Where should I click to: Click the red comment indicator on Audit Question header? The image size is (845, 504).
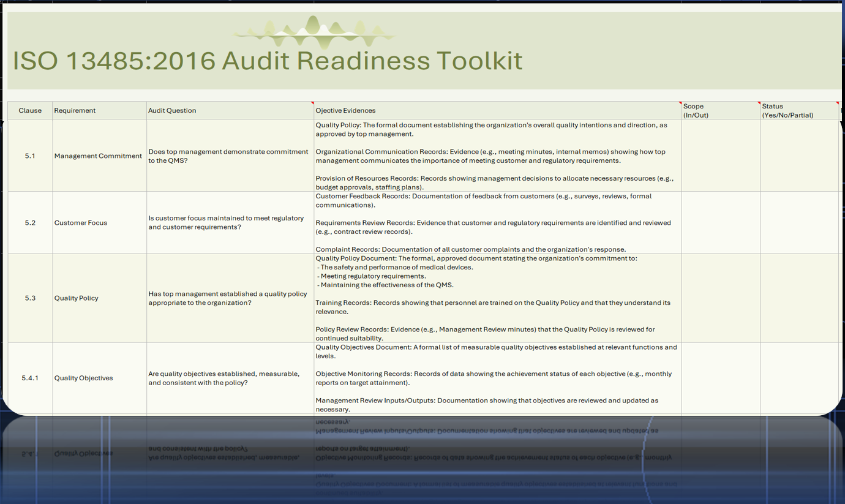tap(312, 103)
